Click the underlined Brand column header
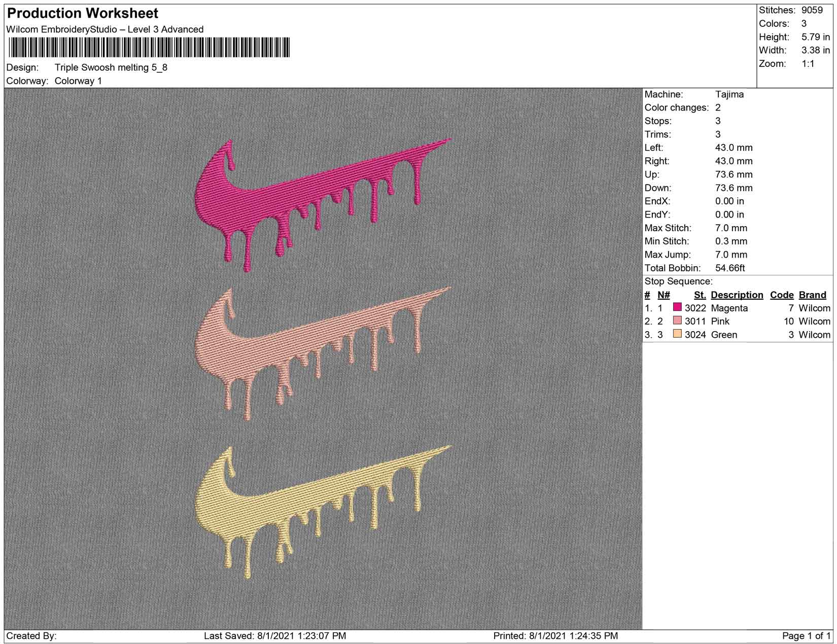 (x=812, y=295)
